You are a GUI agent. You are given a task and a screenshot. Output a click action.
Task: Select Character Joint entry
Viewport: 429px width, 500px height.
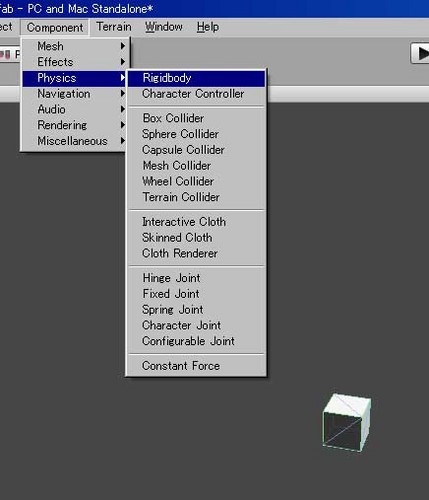(x=196, y=325)
